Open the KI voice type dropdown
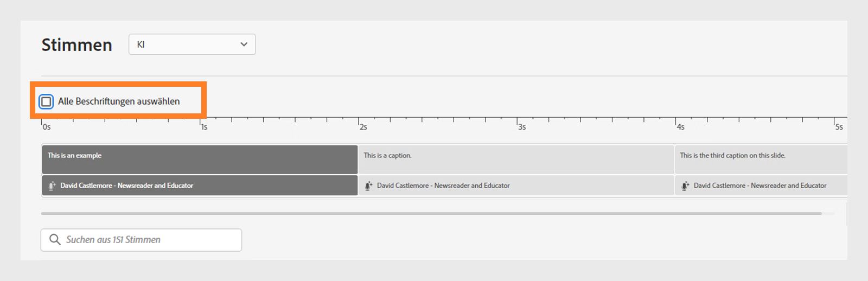The width and height of the screenshot is (868, 281). [192, 44]
